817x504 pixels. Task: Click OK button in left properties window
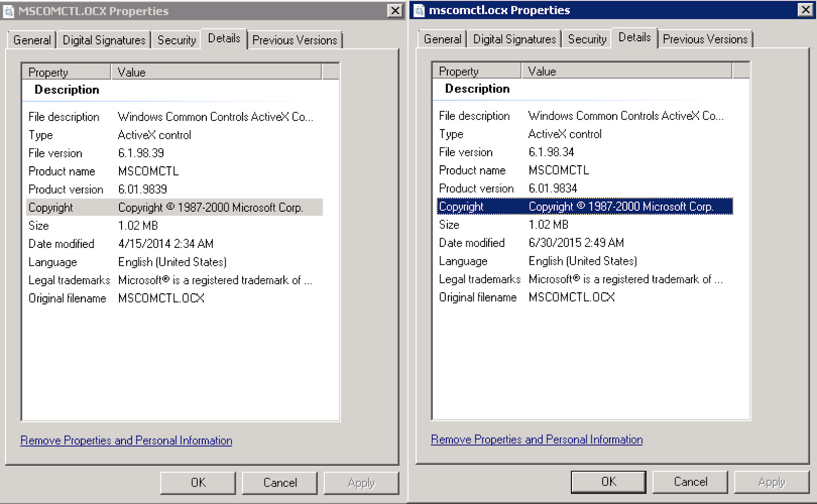pyautogui.click(x=198, y=483)
